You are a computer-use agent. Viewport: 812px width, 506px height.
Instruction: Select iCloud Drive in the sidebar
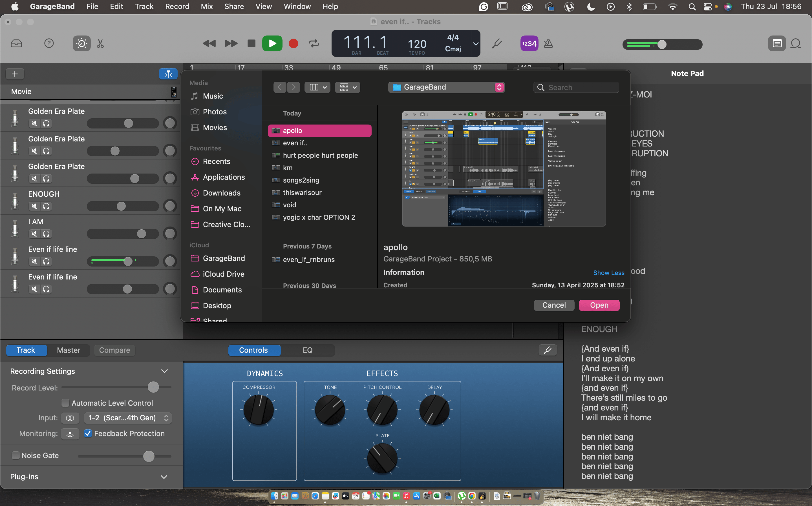pyautogui.click(x=223, y=274)
